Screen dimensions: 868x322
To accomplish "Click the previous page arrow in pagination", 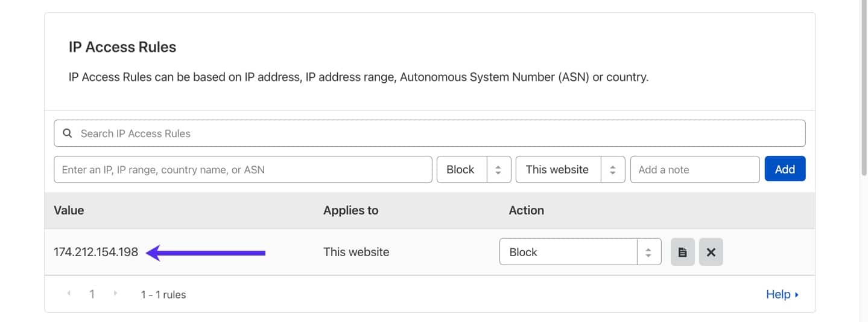I will 69,294.
